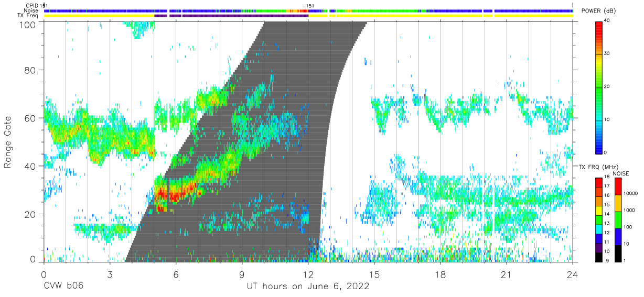Click the 'CPID' label at top left

point(31,6)
